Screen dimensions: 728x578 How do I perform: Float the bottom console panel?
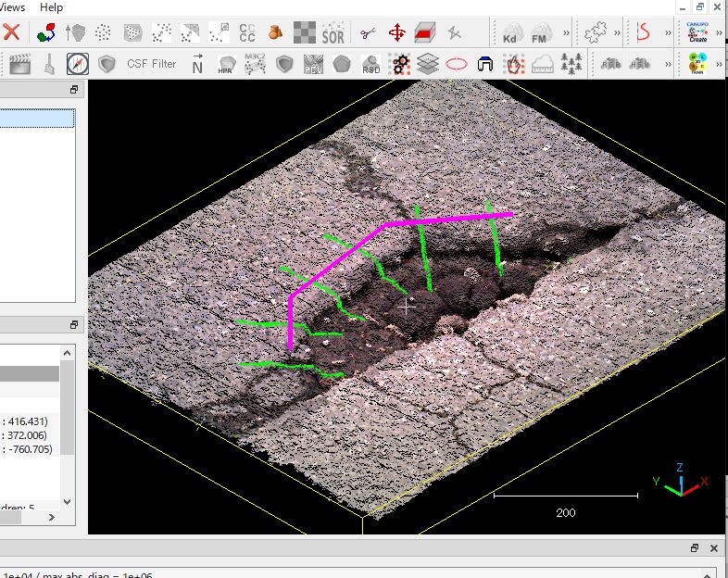(x=696, y=548)
